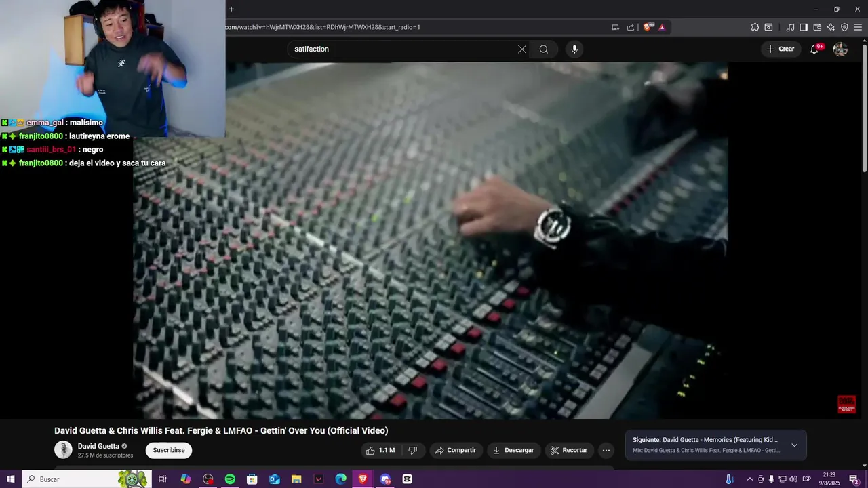Click the Subscribe watermark in video corner
The height and width of the screenshot is (488, 868).
(x=846, y=405)
